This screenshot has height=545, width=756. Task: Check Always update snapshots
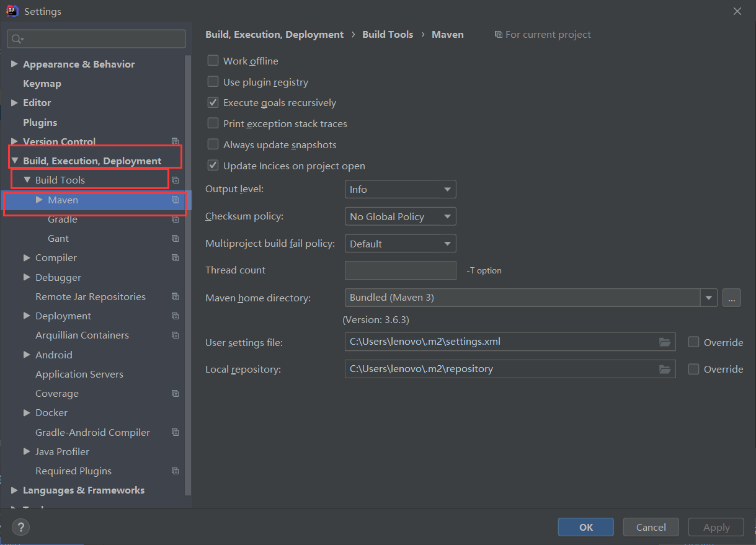click(x=213, y=144)
